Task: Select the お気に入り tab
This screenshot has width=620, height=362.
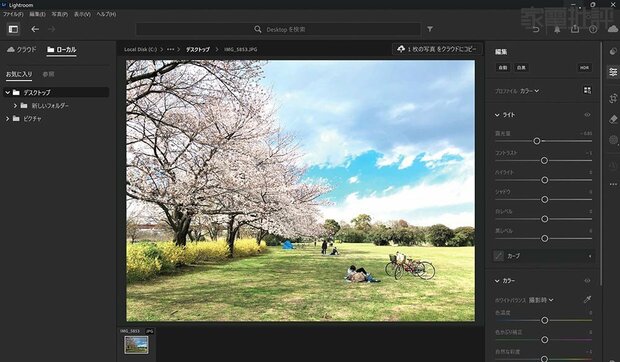Action: click(x=19, y=74)
